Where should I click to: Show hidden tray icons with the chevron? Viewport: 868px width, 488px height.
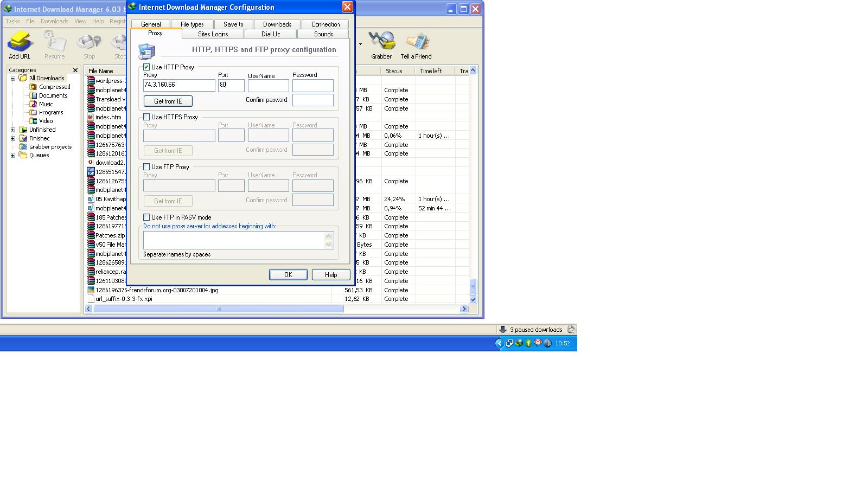(499, 343)
